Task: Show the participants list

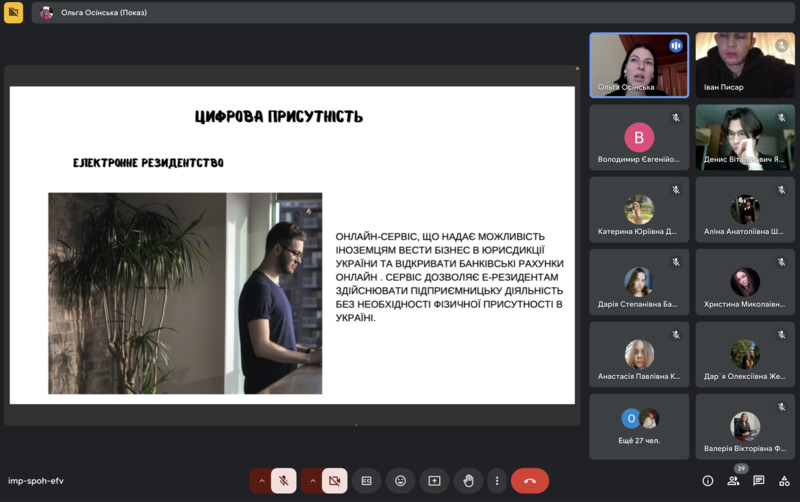Action: 734,481
